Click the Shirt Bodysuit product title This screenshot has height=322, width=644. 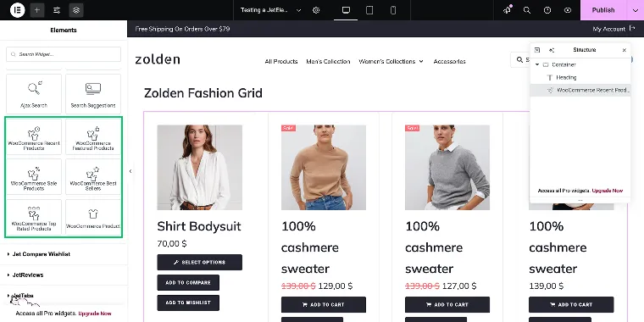click(x=199, y=226)
